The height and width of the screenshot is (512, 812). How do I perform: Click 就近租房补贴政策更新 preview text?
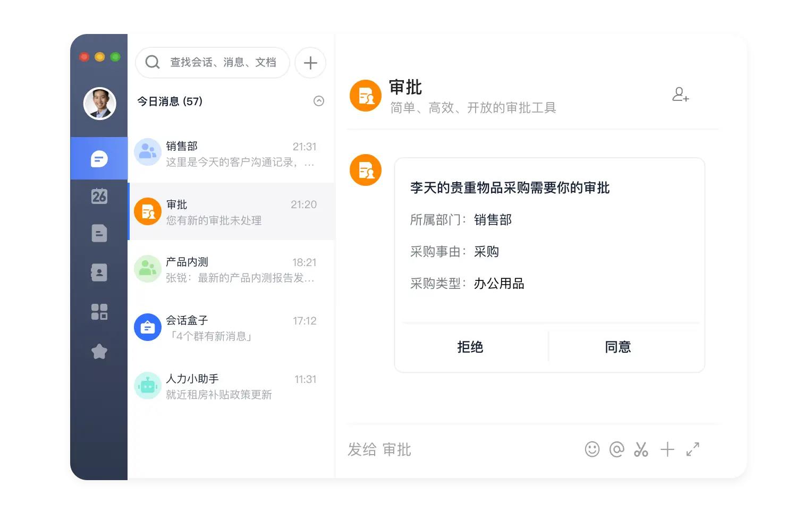tap(219, 395)
